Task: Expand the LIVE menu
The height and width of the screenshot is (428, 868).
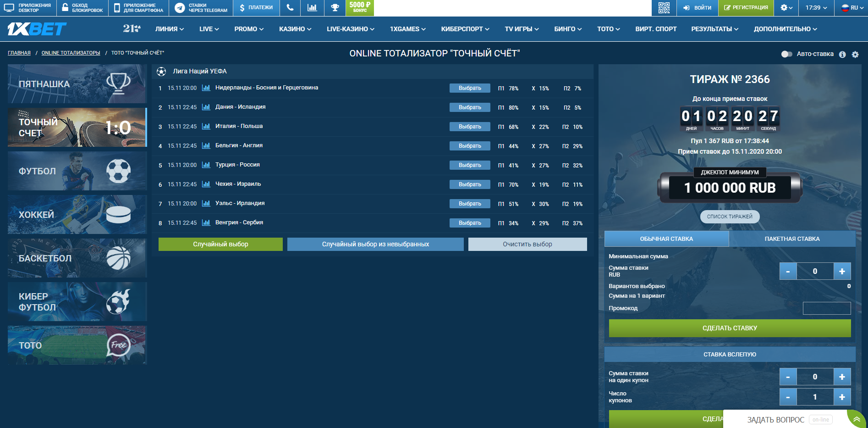Action: click(209, 29)
